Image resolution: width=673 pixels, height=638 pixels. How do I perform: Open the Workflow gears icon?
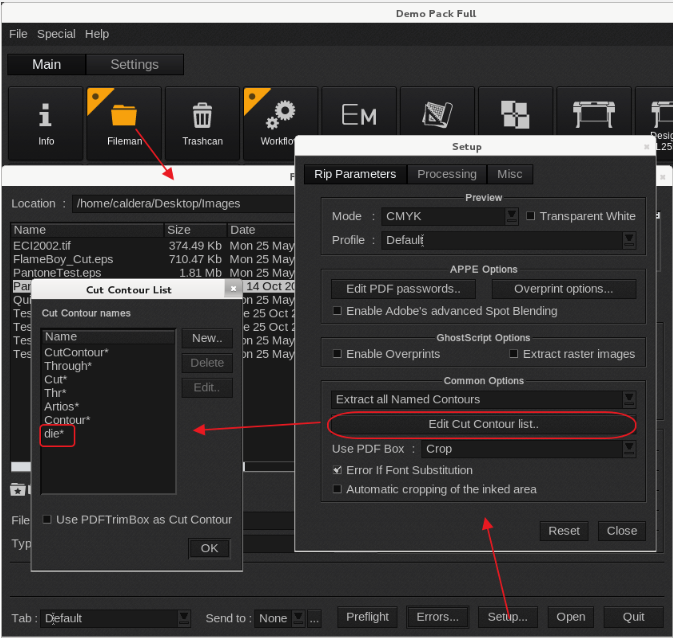pos(276,120)
